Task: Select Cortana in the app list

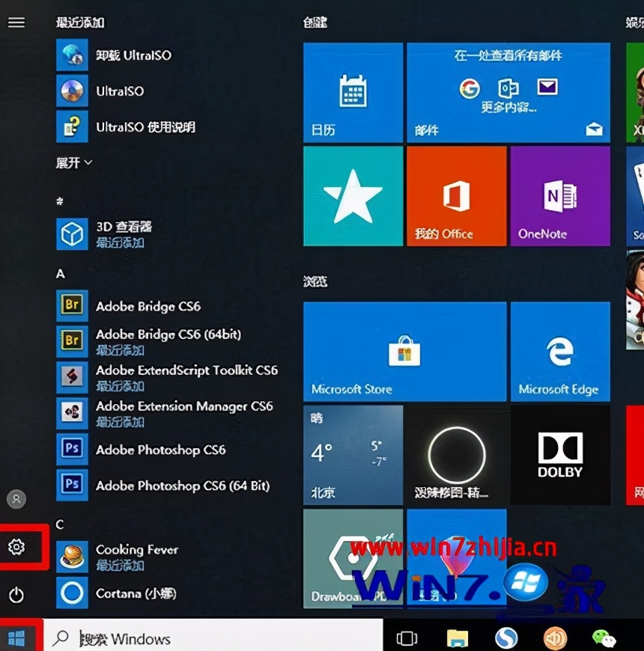Action: pos(136,593)
